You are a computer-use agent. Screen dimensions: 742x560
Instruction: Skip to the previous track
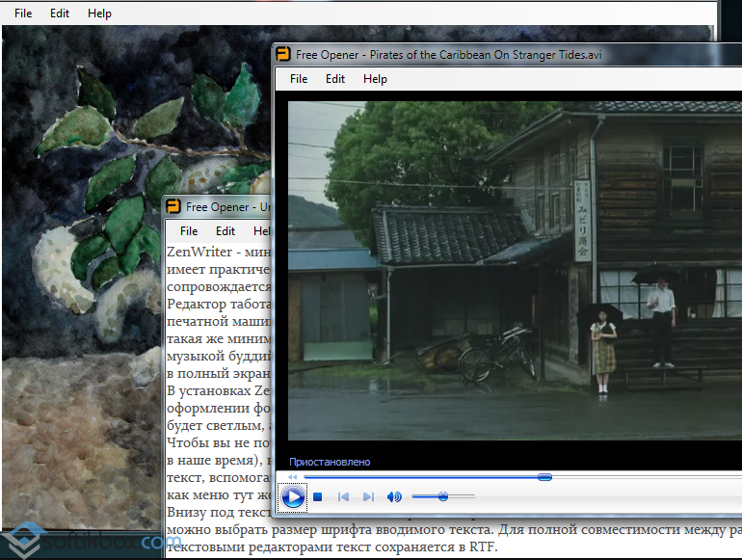pos(343,497)
